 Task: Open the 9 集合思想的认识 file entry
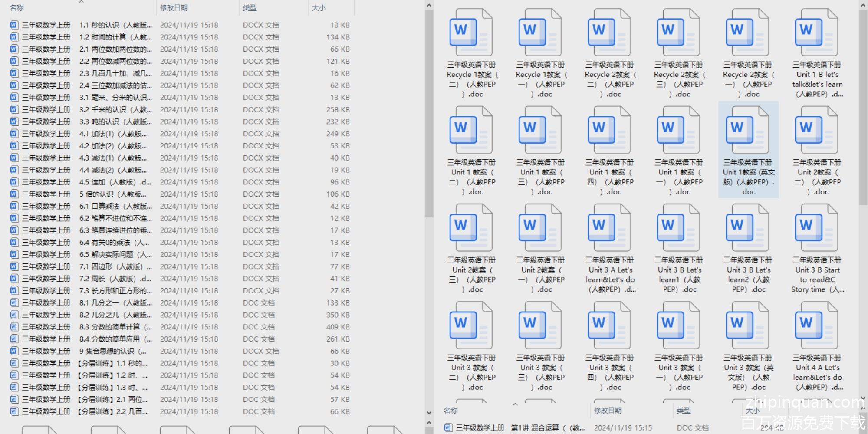[x=113, y=351]
